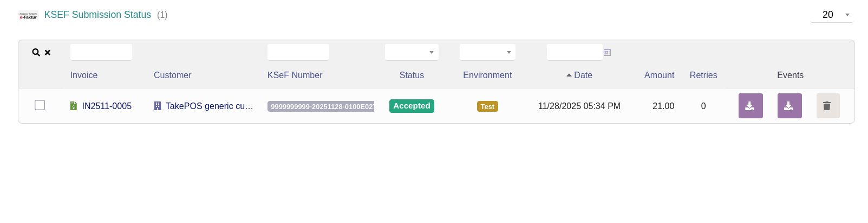Screen dimensions: 868x223
Task: Focus the Date filter input field
Action: [x=574, y=52]
